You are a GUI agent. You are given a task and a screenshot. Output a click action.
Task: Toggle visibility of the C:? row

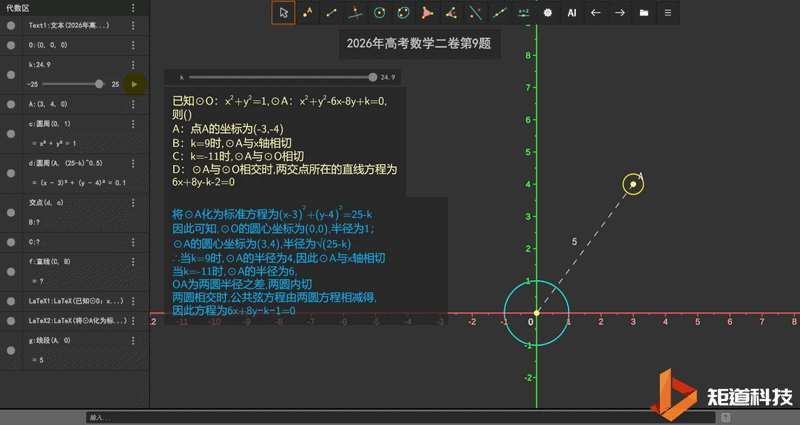(11, 242)
